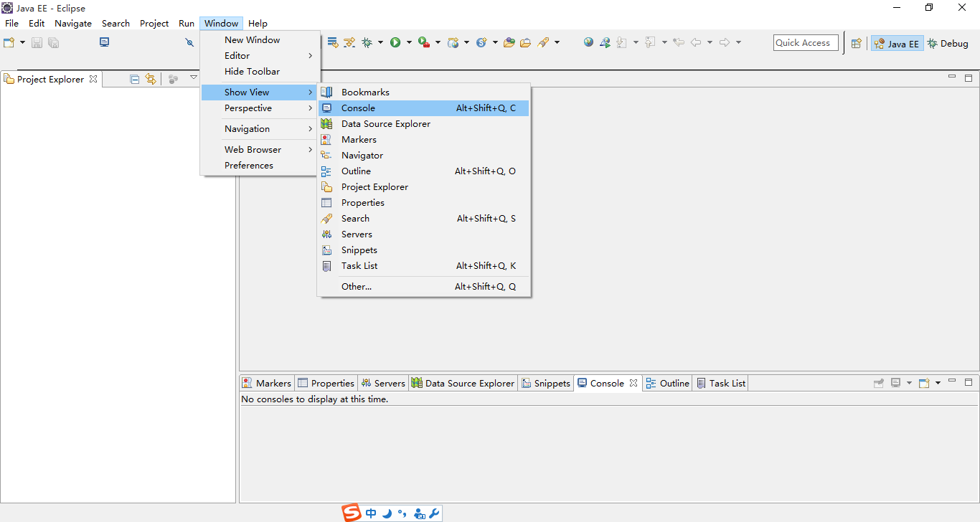The image size is (980, 522).
Task: Select Data Source Explorer in submenu
Action: [423, 124]
